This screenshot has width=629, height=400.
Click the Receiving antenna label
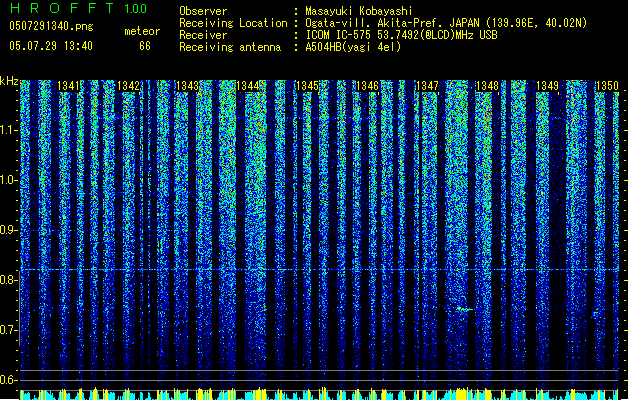point(230,47)
